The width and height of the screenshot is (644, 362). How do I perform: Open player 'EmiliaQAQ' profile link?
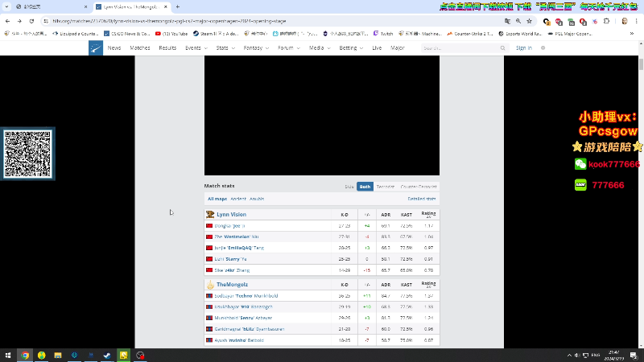point(239,248)
